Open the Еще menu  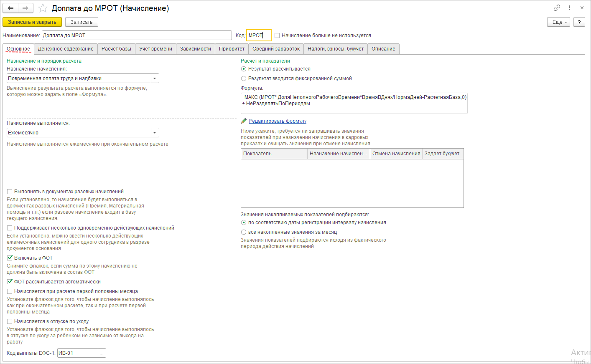point(559,22)
